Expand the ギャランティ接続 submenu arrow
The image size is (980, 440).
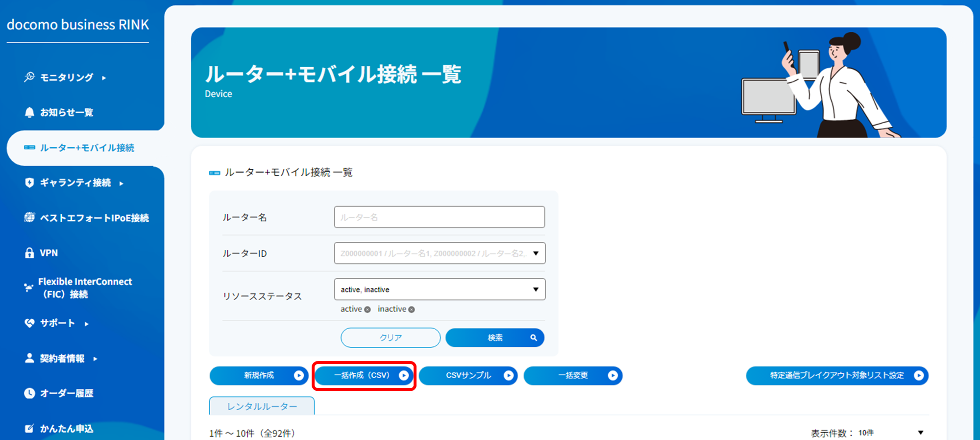pyautogui.click(x=121, y=183)
